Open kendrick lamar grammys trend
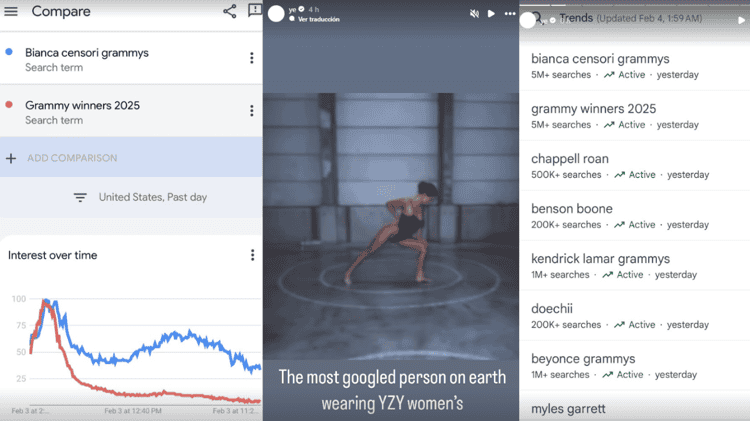The image size is (750, 421). (x=634, y=266)
